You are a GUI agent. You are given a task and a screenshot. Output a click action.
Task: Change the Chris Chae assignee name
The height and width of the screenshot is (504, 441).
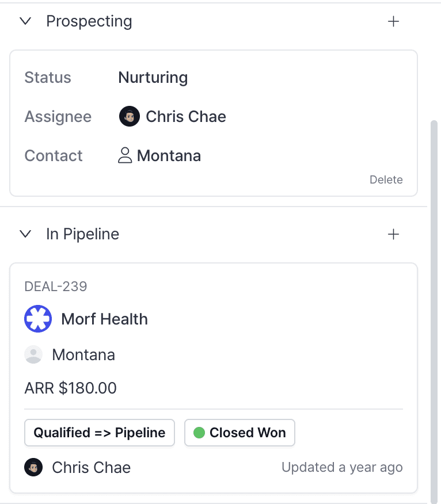click(185, 117)
